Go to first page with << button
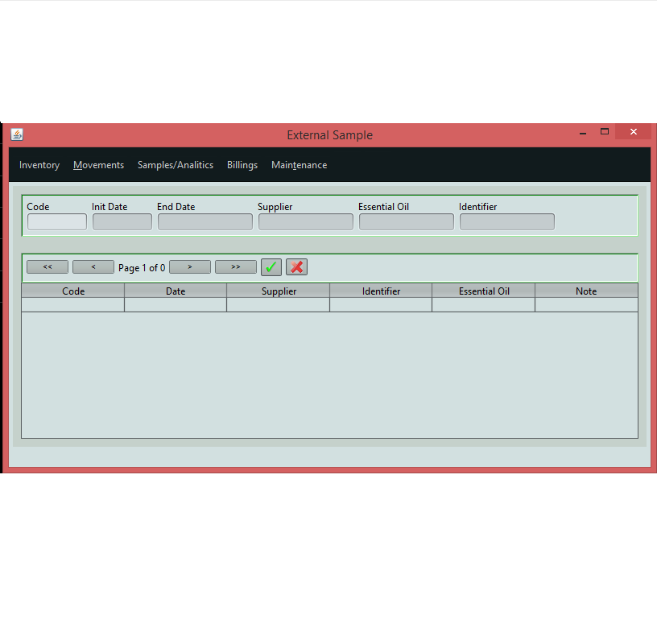 pos(48,267)
